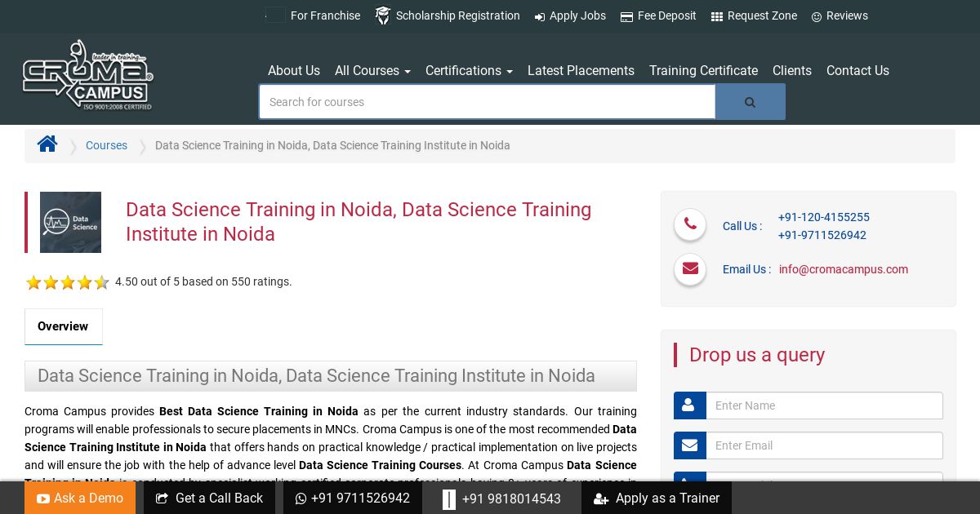Call the number +91-120-4155255
This screenshot has width=980, height=514.
(823, 217)
